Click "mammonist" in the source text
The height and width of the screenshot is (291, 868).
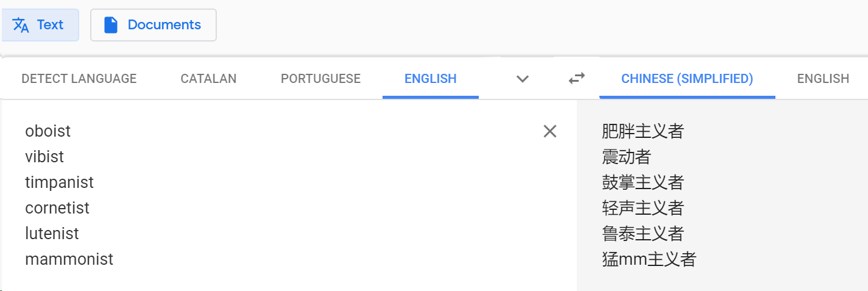coord(69,259)
